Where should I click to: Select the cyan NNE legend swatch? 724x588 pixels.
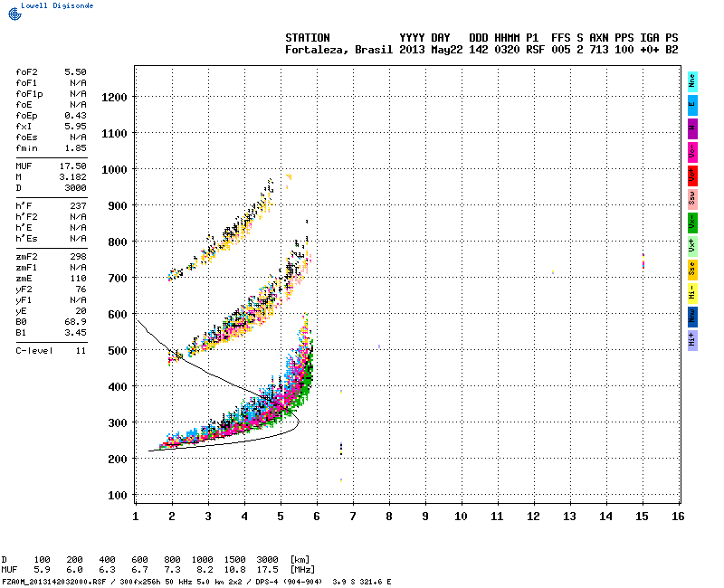692,80
